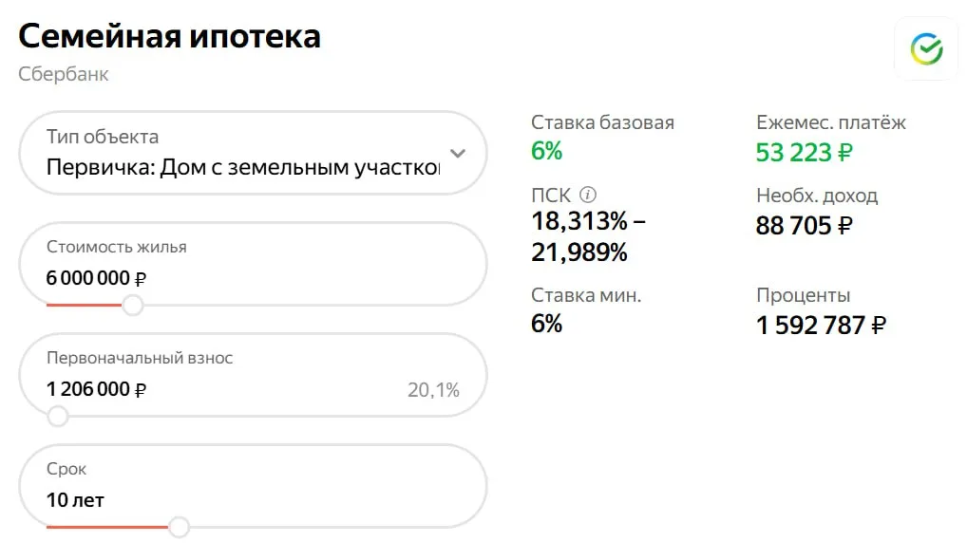The image size is (967, 560).
Task: Expand the Тип объекта chevron arrow
Action: point(458,153)
